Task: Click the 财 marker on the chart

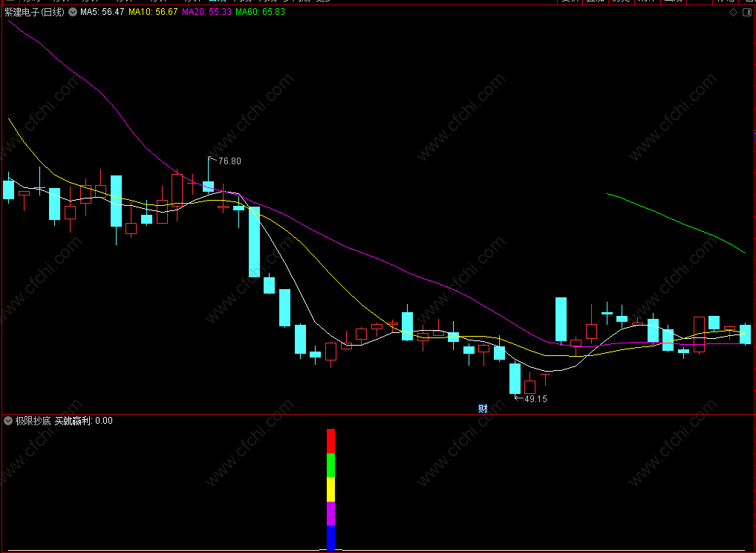Action: click(x=483, y=409)
